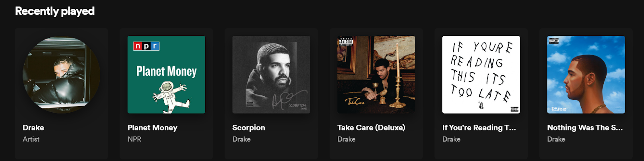This screenshot has width=644, height=161.
Task: Open the Scorpion album cover art
Action: coord(271,75)
